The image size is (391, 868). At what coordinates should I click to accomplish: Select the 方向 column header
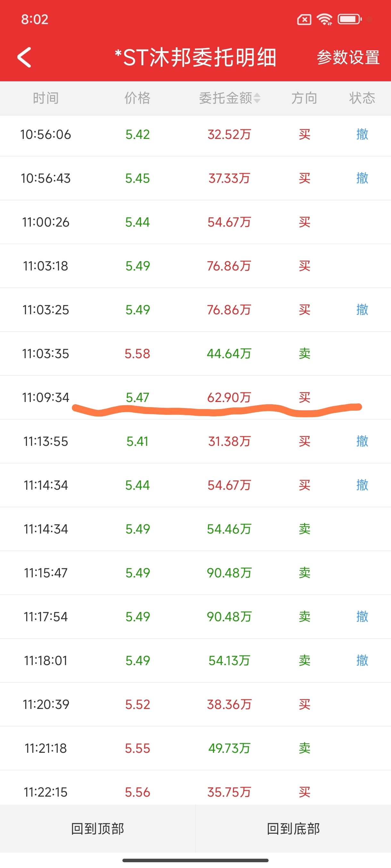[304, 98]
